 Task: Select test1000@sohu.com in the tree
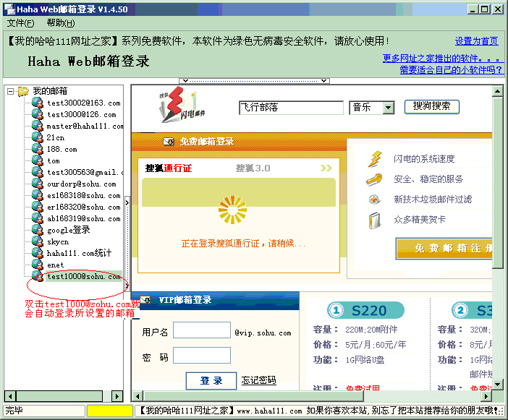[x=84, y=276]
